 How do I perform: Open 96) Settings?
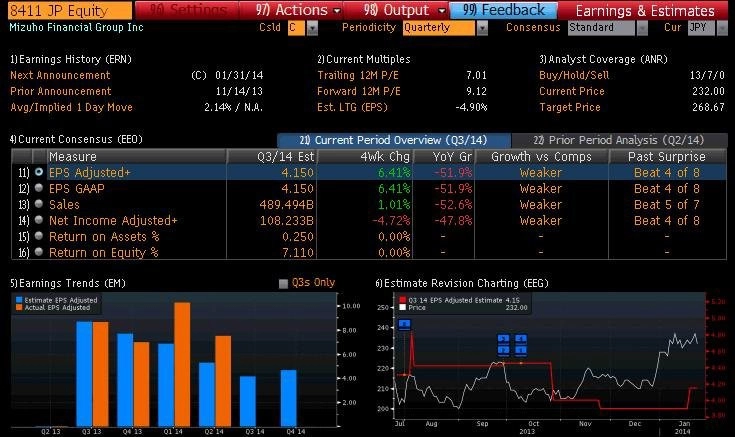coord(188,10)
